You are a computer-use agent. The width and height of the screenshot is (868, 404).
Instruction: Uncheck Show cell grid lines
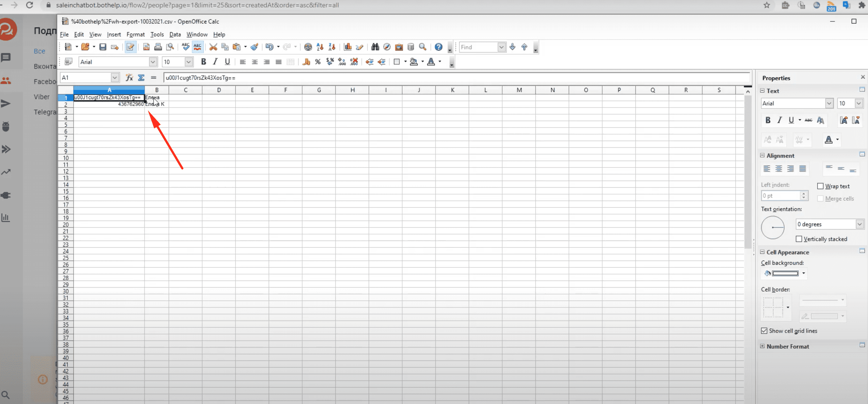(764, 331)
